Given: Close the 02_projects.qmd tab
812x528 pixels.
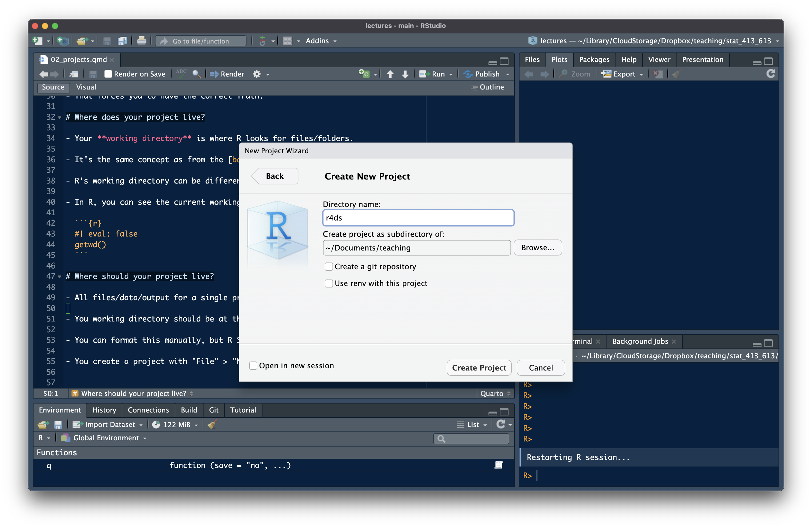Looking at the screenshot, I should click(112, 60).
